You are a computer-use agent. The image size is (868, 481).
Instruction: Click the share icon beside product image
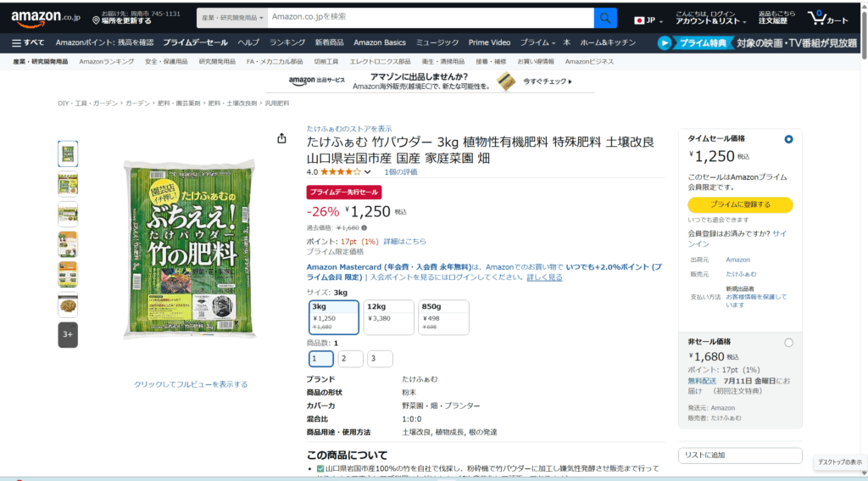pos(281,138)
